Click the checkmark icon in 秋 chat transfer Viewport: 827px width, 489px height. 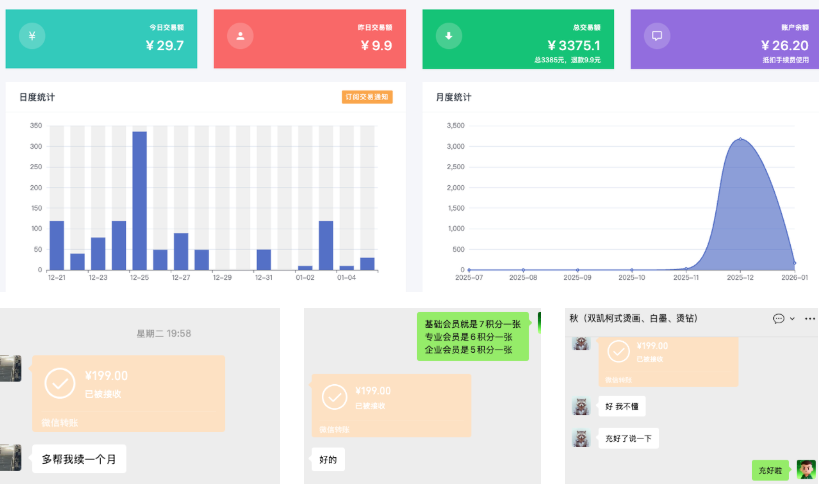(618, 351)
